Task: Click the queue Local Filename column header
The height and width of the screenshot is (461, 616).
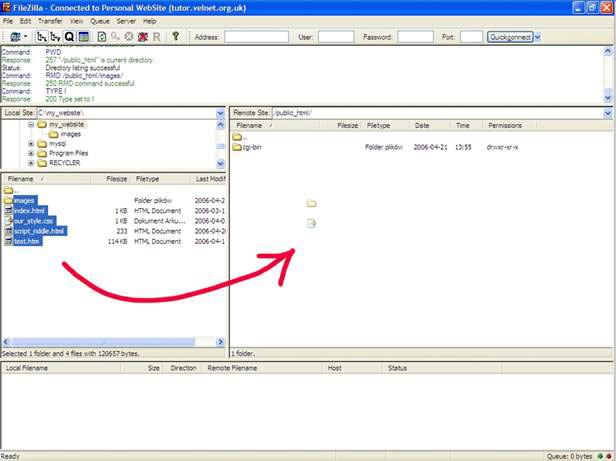Action: tap(61, 368)
